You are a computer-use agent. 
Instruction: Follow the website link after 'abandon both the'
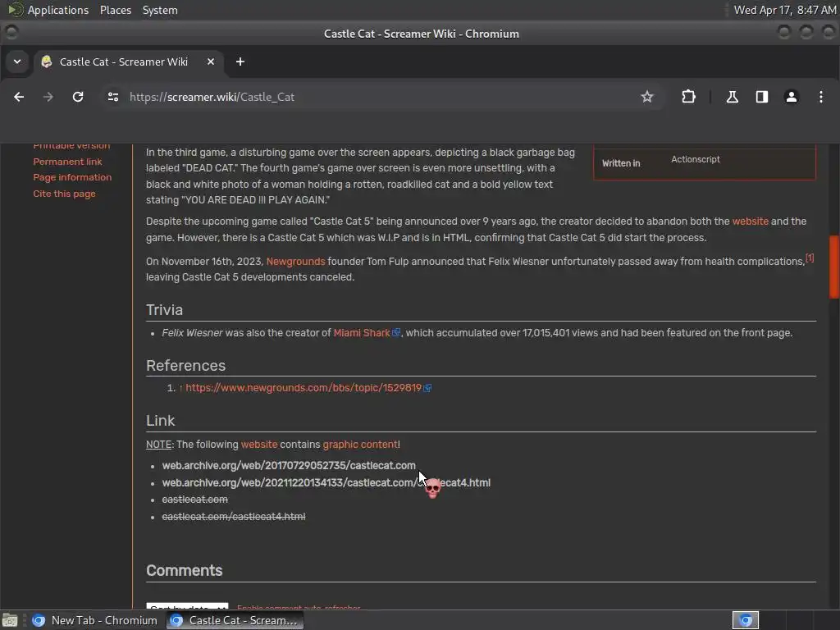coord(750,221)
